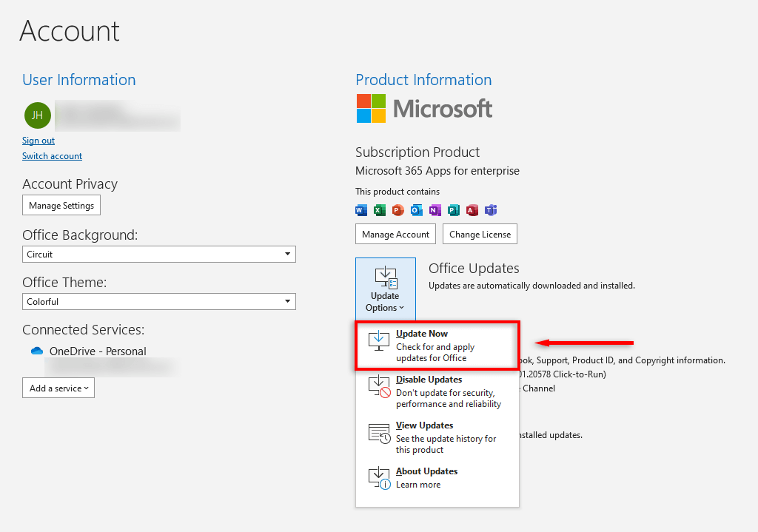758x532 pixels.
Task: Open the Update Options dropdown button
Action: [x=385, y=289]
